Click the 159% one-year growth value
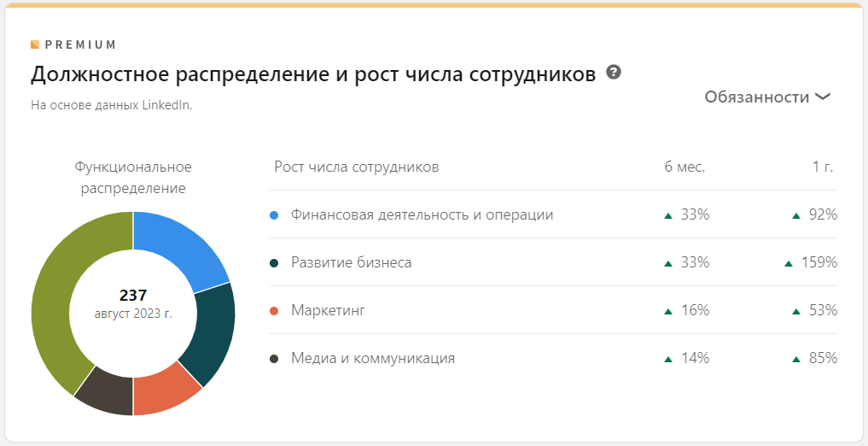868x446 pixels. pos(818,263)
